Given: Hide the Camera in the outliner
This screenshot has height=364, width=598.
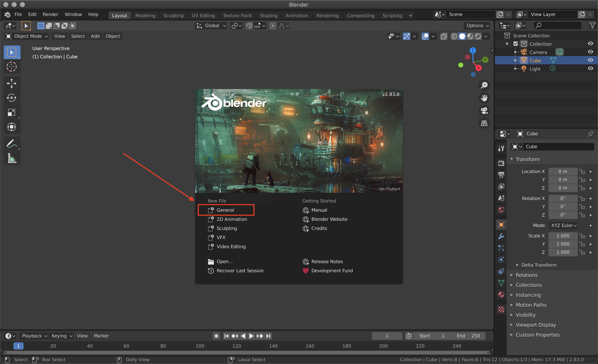Looking at the screenshot, I should point(591,52).
